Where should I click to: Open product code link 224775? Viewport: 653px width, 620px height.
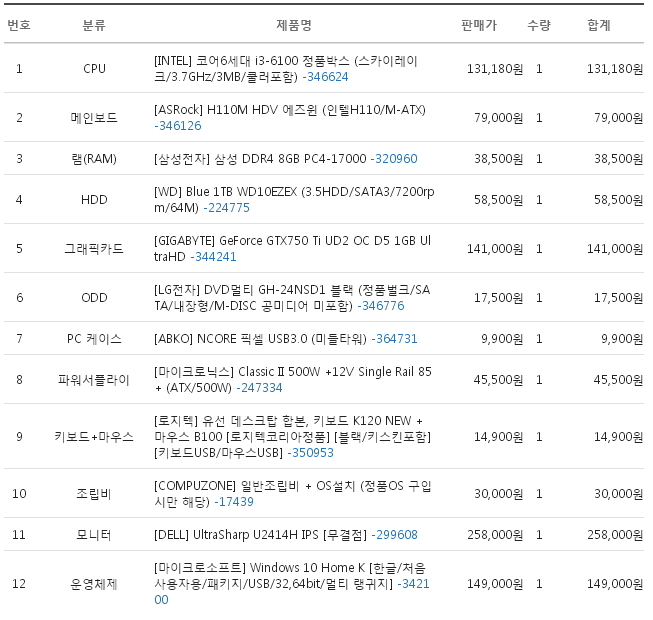point(227,208)
